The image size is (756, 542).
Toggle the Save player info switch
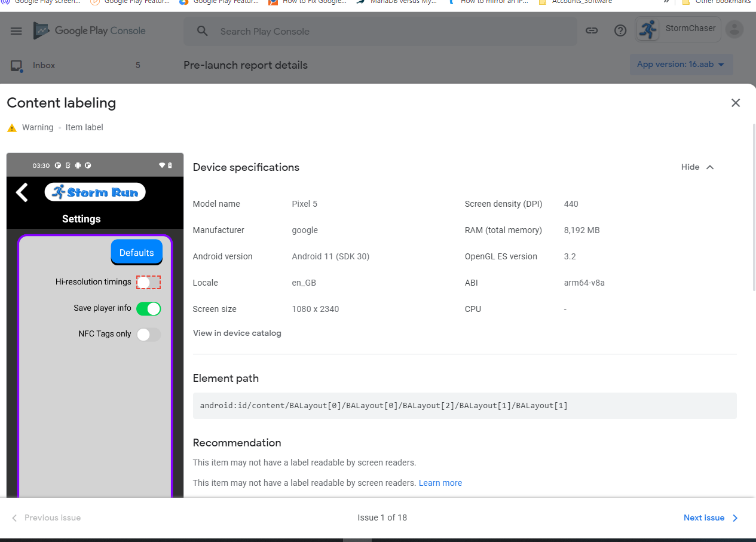148,308
